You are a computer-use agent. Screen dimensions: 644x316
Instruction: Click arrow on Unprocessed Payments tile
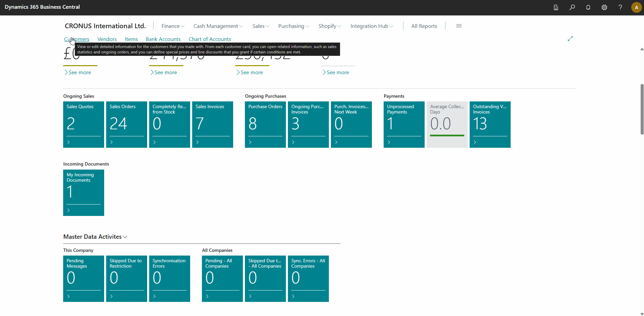(389, 142)
